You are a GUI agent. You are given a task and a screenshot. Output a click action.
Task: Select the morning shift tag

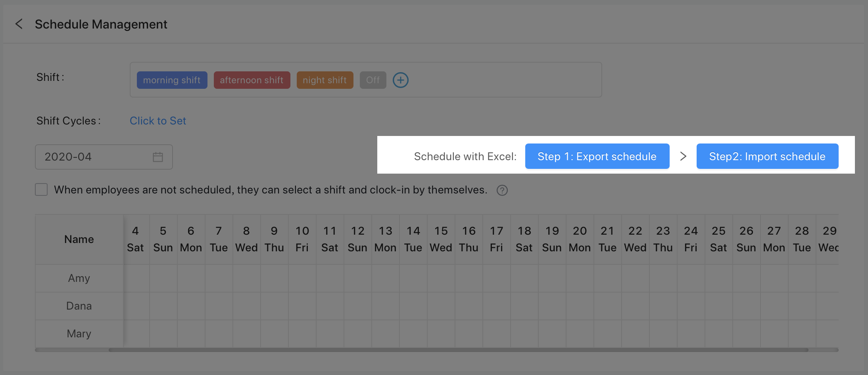click(x=172, y=80)
